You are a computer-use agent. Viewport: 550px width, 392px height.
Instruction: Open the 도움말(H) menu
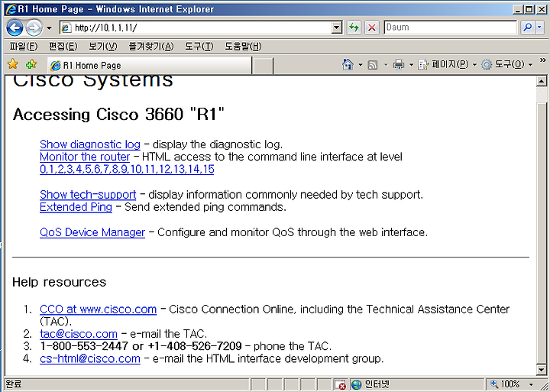(243, 47)
